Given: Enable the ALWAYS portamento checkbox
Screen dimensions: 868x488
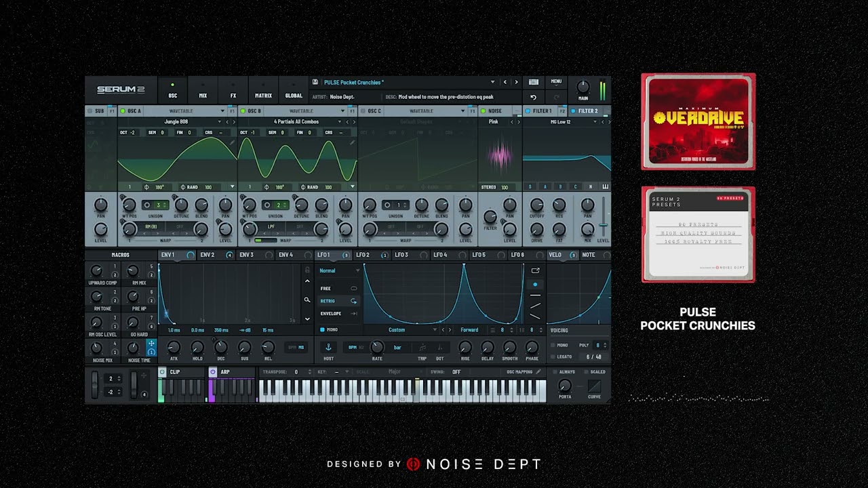Looking at the screenshot, I should [x=554, y=371].
